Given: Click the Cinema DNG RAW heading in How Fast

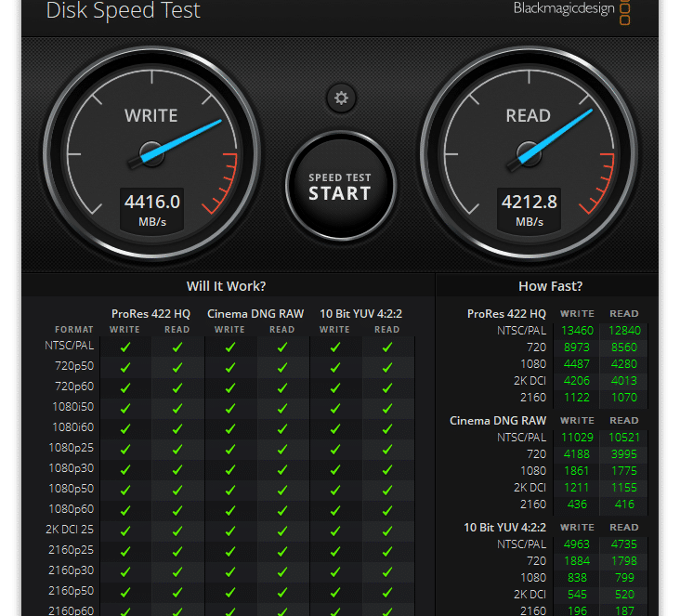Looking at the screenshot, I should [498, 421].
